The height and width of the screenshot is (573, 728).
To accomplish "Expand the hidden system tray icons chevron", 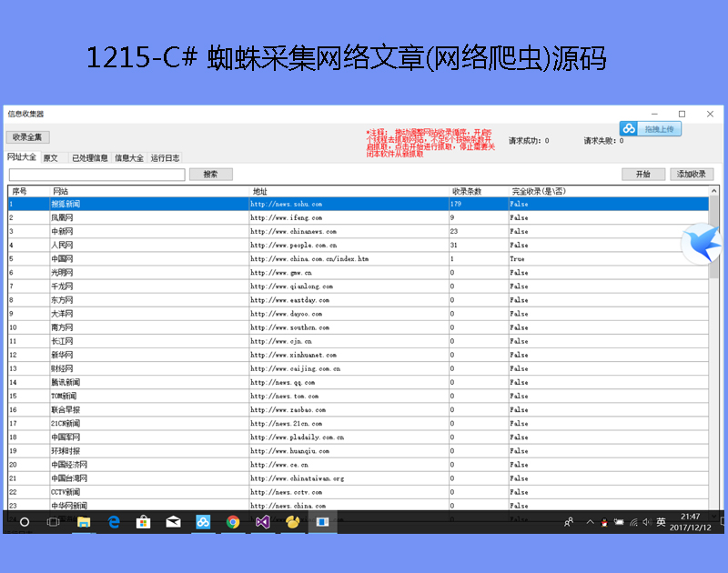I will tap(589, 522).
